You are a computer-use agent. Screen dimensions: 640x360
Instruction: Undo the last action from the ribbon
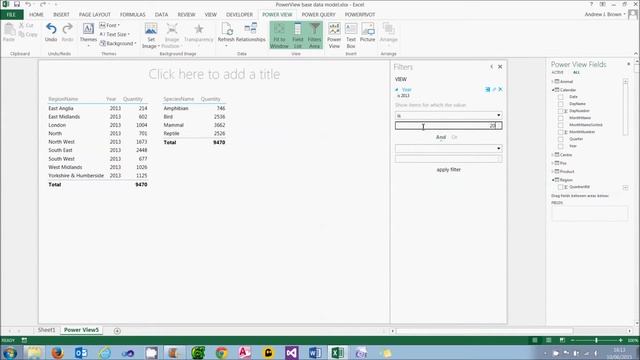coord(51,32)
